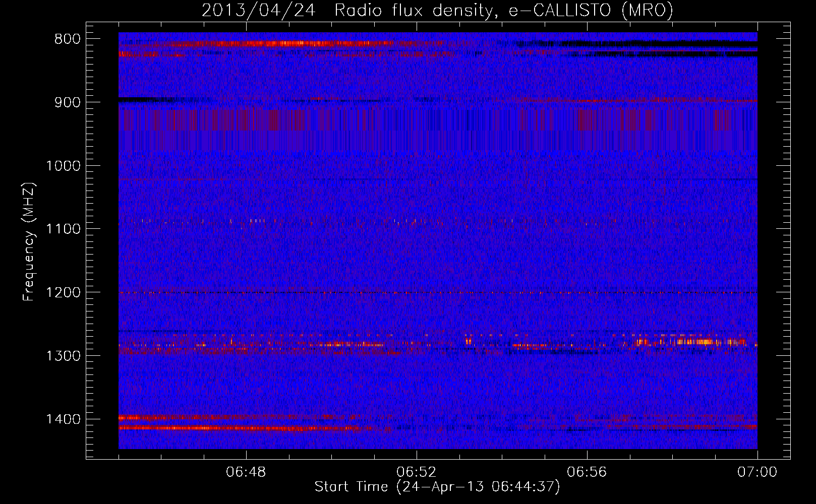This screenshot has width=816, height=504.
Task: Click the red-striped band between 900 and 950 MHz
Action: pyautogui.click(x=438, y=120)
